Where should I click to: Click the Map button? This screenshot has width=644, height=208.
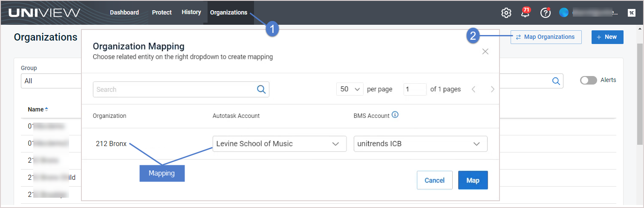(473, 180)
